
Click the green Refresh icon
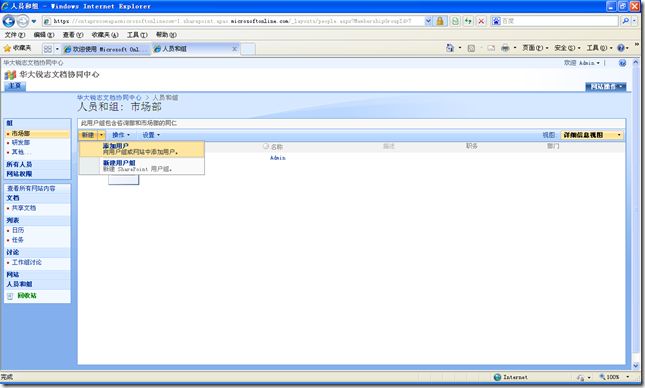point(468,21)
